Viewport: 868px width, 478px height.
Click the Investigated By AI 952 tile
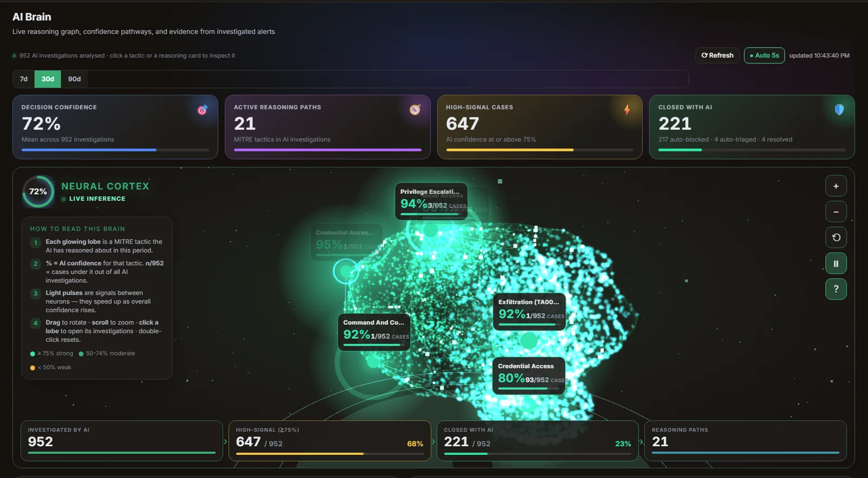(x=122, y=441)
